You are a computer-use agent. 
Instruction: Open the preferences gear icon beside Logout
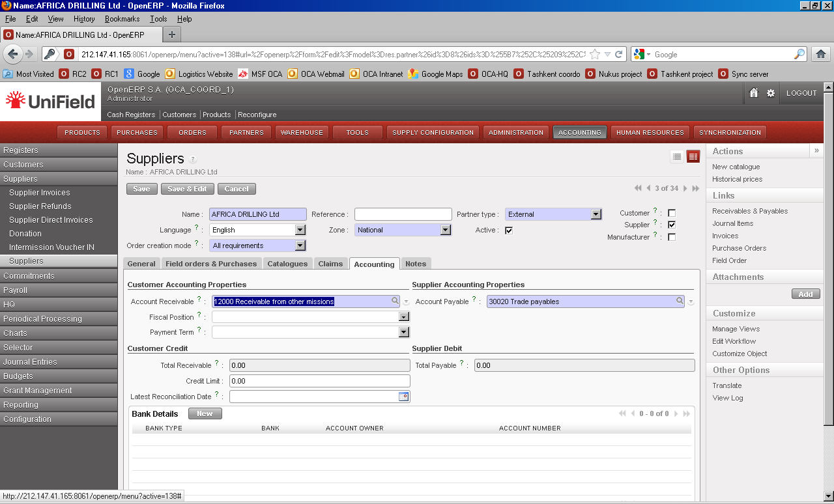(771, 93)
